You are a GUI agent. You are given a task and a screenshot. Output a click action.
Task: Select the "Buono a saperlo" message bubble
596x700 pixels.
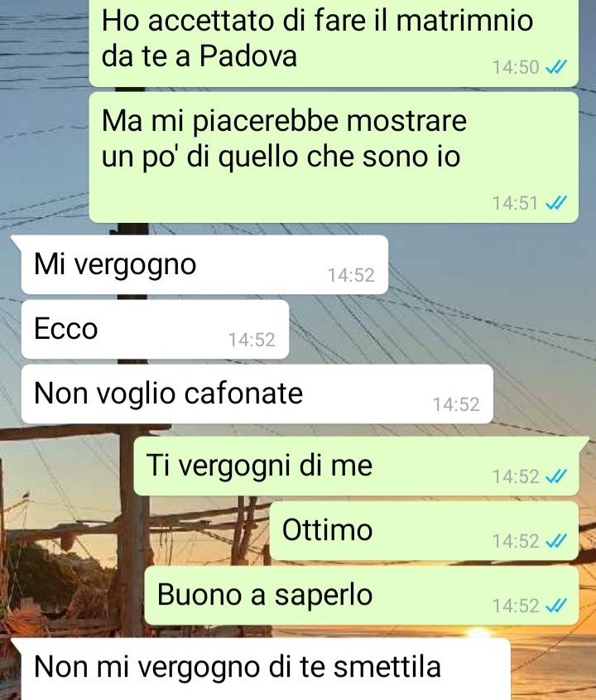point(362,596)
